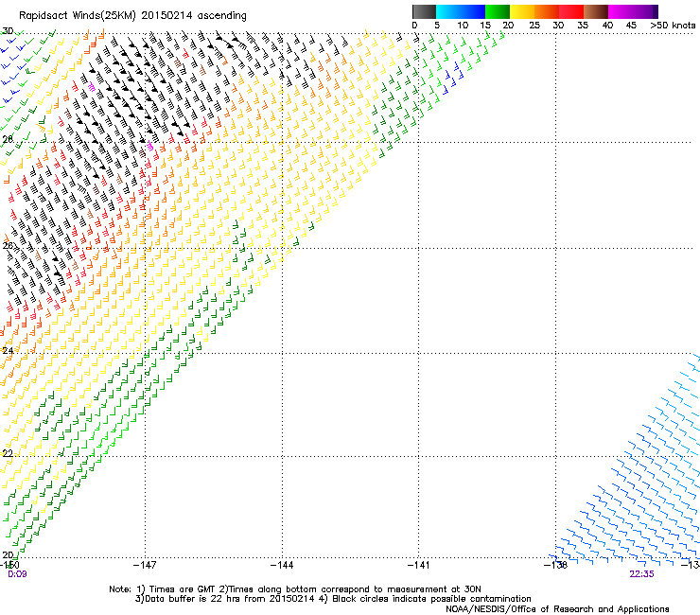Click the NOAA/NESDIS Office of Research credit
The height and width of the screenshot is (615, 700).
(x=557, y=609)
